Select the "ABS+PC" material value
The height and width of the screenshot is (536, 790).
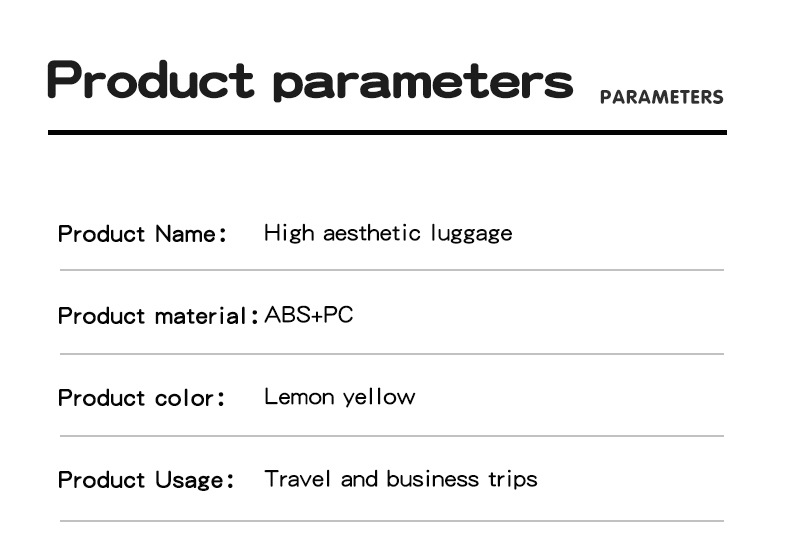[309, 316]
